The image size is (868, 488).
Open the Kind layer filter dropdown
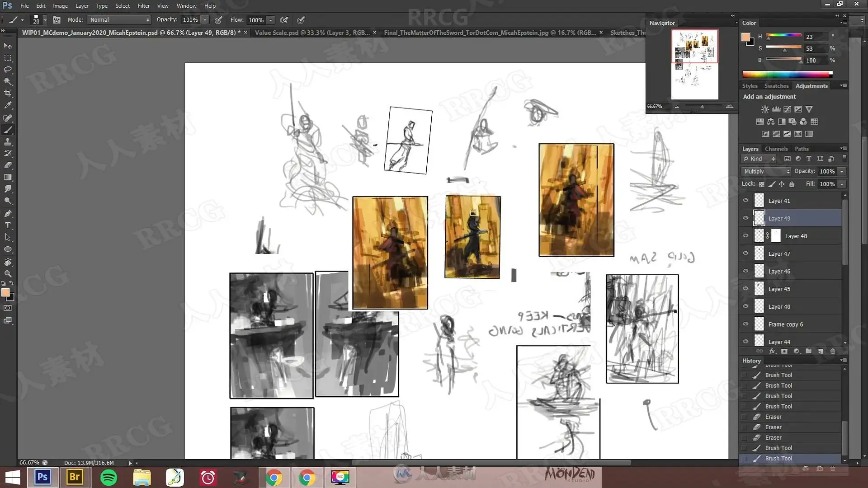point(759,159)
